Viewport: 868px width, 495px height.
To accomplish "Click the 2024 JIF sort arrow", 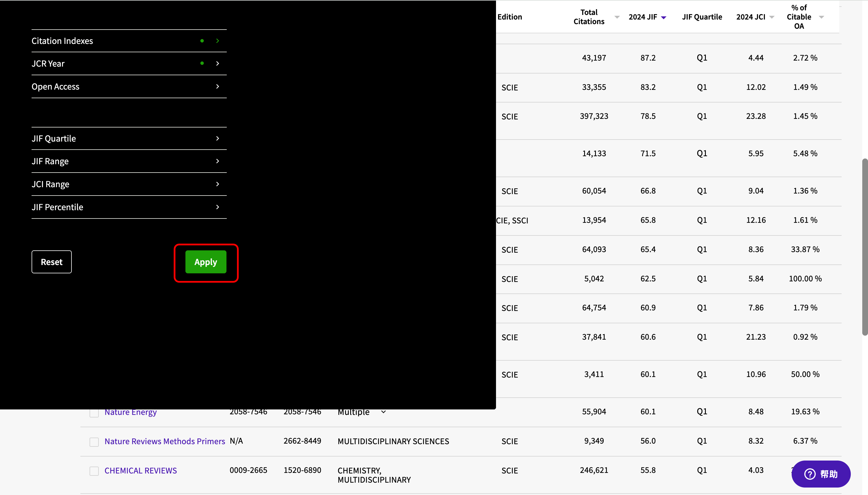I will [663, 17].
